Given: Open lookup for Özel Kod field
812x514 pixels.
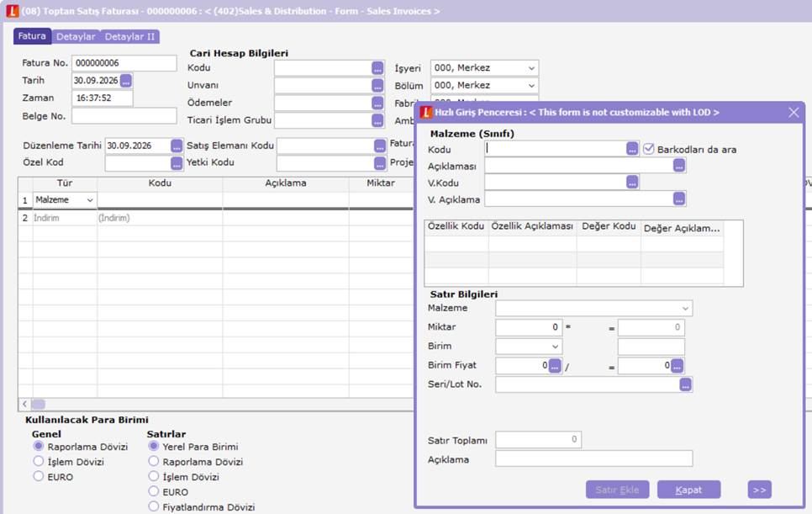Looking at the screenshot, I should point(177,162).
